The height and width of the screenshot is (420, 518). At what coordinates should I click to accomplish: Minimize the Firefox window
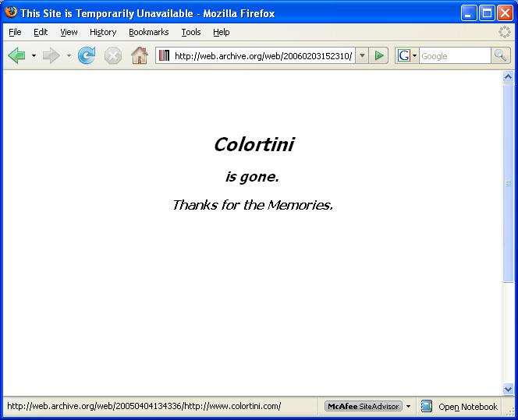[468, 13]
